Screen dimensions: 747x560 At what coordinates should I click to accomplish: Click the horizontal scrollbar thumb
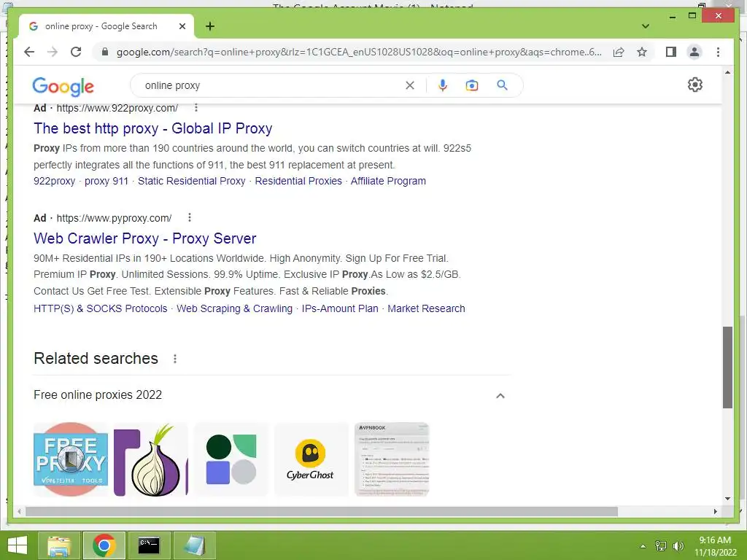coord(322,511)
